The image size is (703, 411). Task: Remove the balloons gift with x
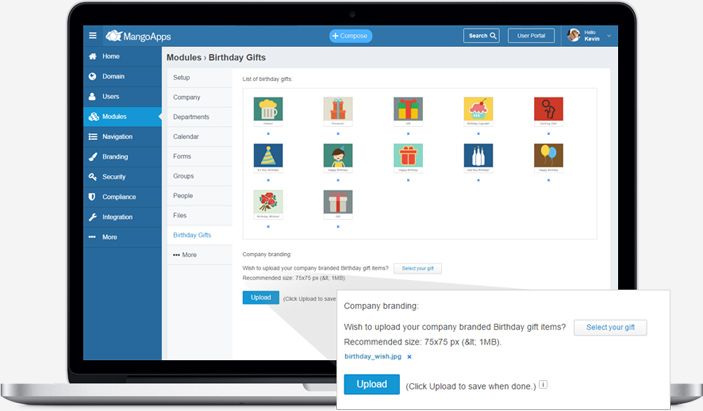(548, 180)
